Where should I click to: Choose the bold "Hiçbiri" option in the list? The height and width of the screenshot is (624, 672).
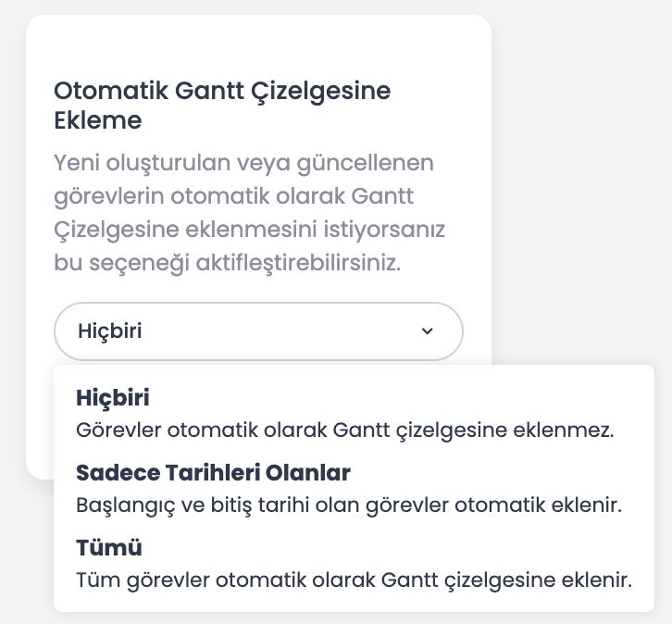point(112,397)
